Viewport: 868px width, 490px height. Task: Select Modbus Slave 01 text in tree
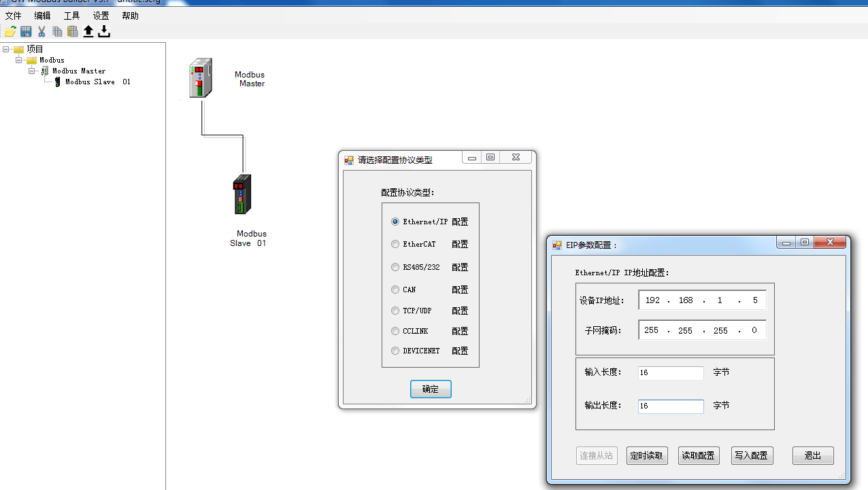(98, 82)
